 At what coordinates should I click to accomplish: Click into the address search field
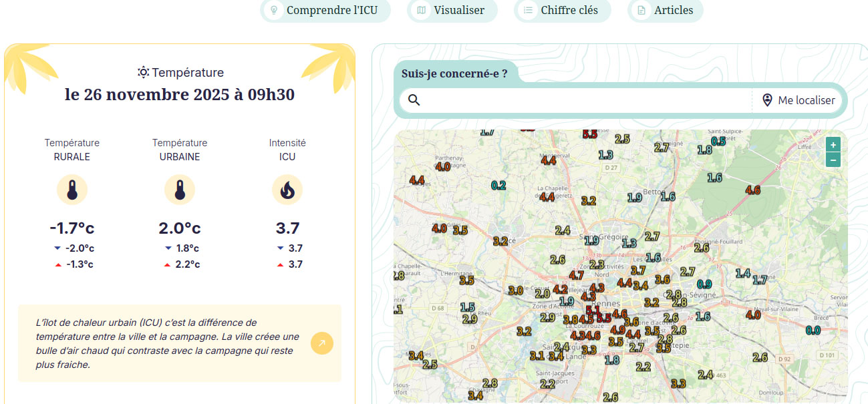point(588,100)
